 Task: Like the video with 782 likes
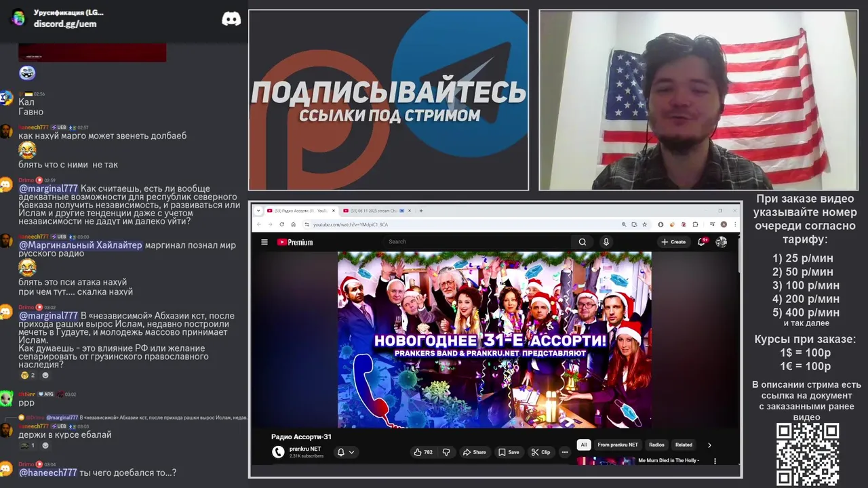[424, 452]
